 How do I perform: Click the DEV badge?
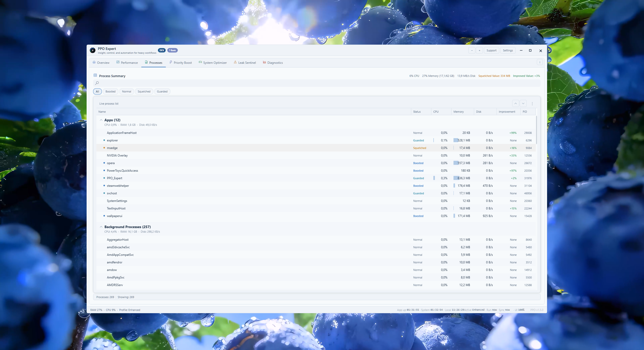162,50
